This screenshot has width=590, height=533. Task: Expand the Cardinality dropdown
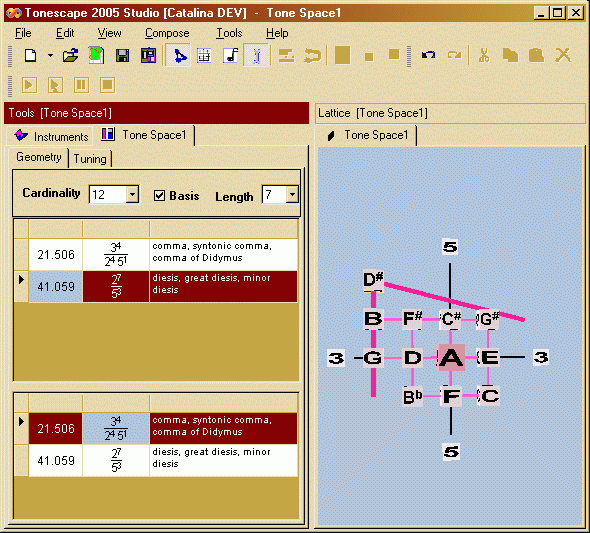tap(132, 194)
